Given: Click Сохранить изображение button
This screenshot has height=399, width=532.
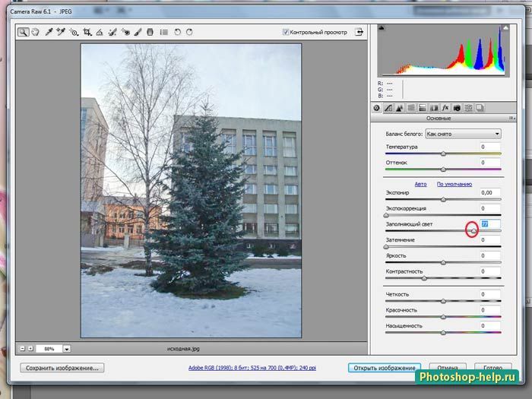Looking at the screenshot, I should tap(62, 368).
